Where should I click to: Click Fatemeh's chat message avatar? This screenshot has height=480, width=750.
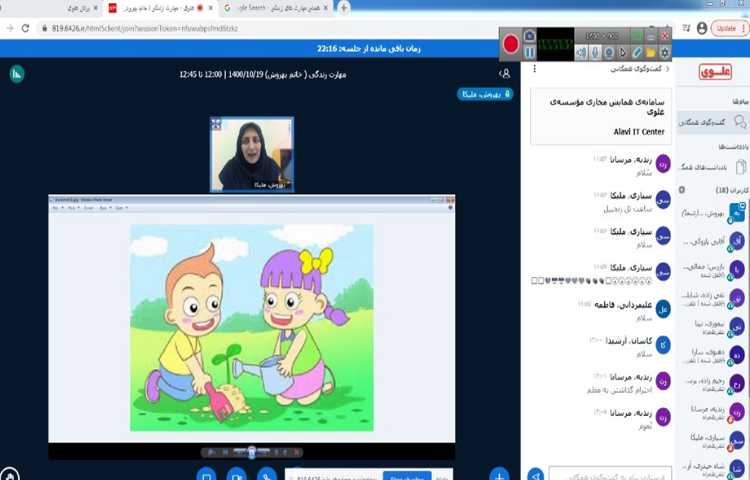(x=663, y=309)
